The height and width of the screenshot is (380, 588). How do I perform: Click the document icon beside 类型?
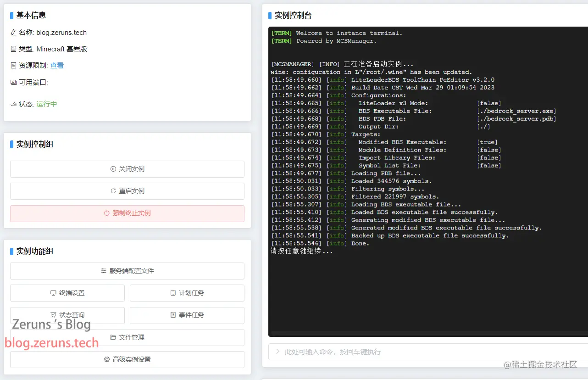(13, 49)
